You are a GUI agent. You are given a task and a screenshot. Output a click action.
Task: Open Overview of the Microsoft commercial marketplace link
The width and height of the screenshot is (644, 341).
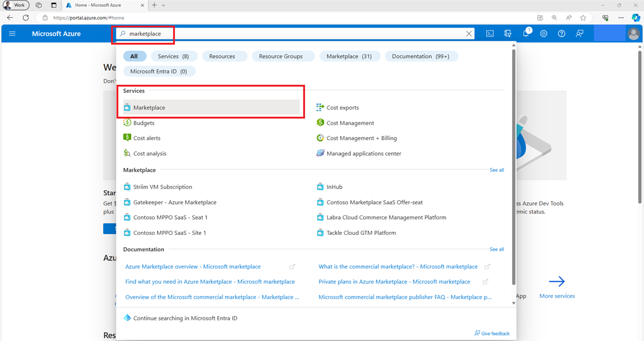pos(212,297)
